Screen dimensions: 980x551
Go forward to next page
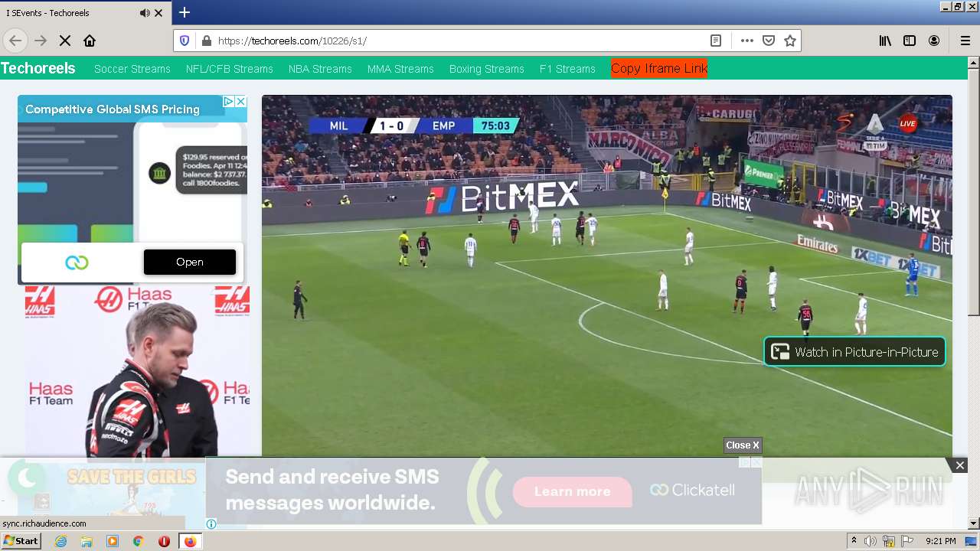(41, 41)
